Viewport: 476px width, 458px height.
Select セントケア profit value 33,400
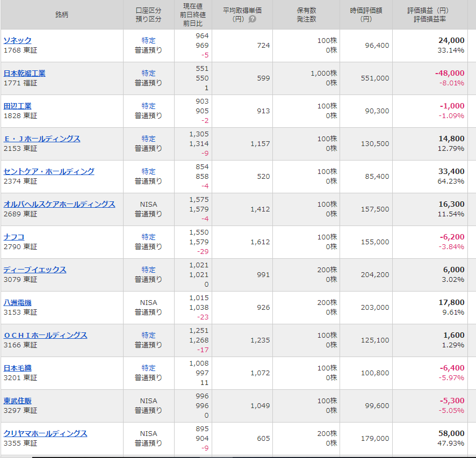tap(451, 171)
